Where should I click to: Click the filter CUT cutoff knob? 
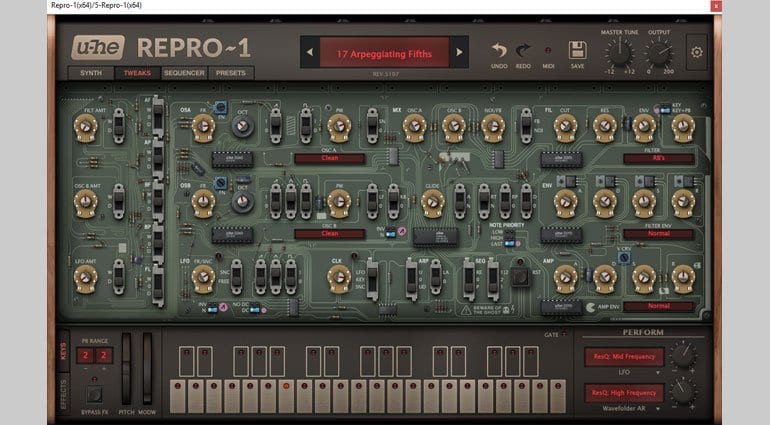click(x=565, y=127)
